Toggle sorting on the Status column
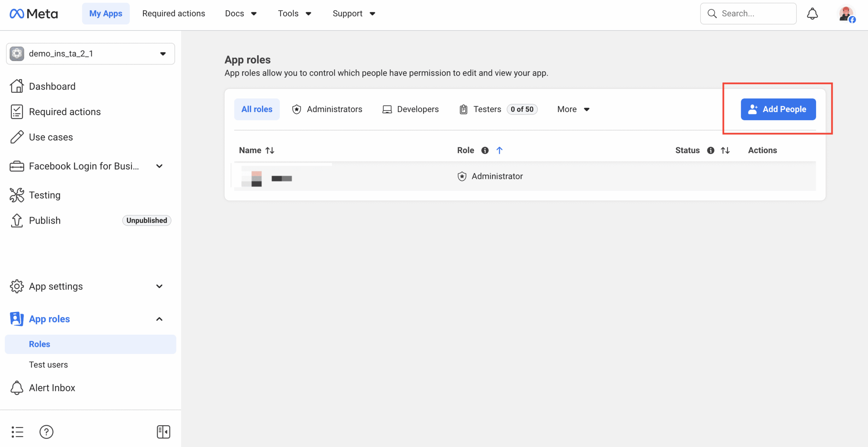The height and width of the screenshot is (447, 868). click(x=725, y=150)
